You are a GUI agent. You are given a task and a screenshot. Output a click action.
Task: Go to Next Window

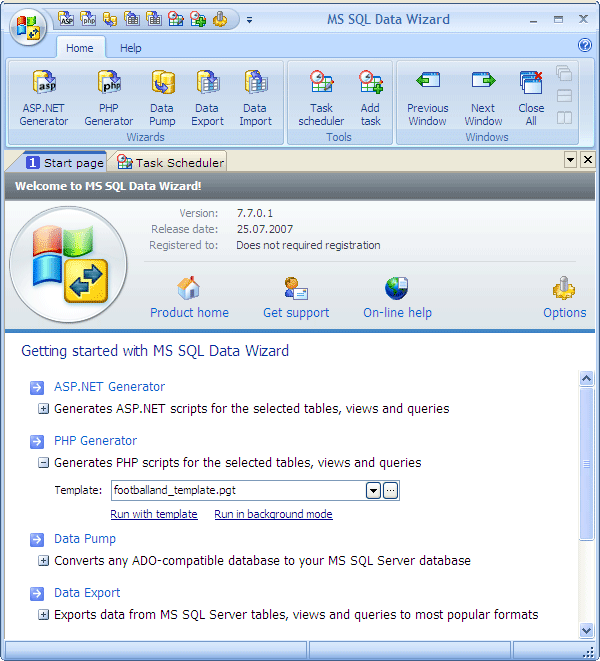[x=483, y=99]
